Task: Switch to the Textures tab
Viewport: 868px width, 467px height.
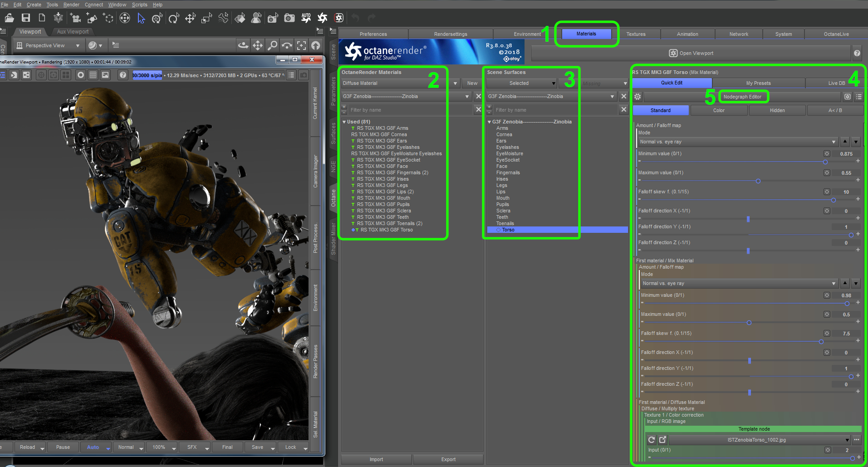Action: pos(636,34)
